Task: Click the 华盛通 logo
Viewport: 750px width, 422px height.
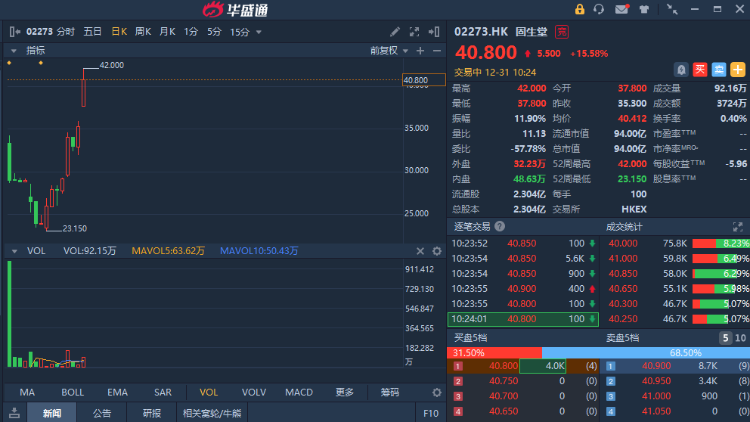Action: pos(235,10)
